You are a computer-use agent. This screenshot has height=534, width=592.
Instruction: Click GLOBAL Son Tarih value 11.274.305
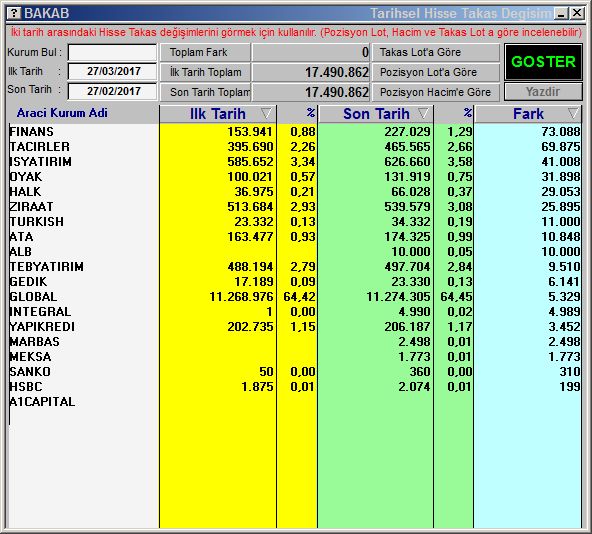point(398,297)
